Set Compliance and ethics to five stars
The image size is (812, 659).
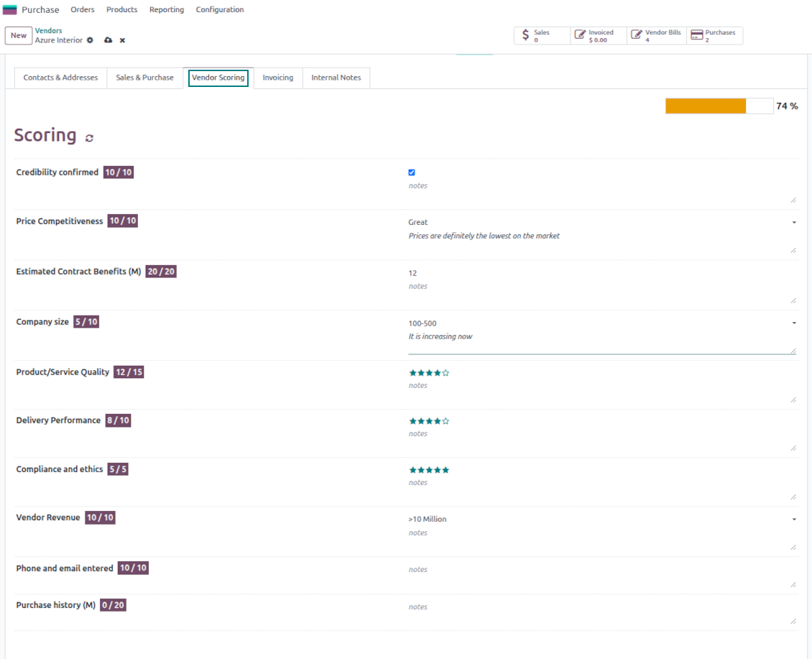coord(446,471)
